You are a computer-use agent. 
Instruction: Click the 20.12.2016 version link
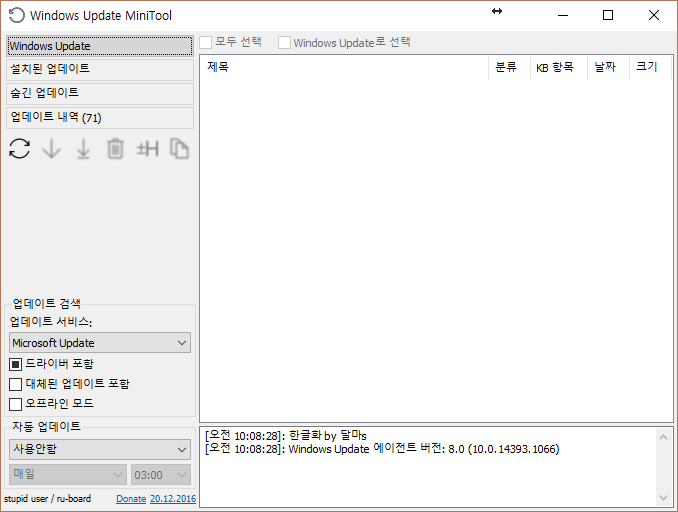tap(173, 499)
